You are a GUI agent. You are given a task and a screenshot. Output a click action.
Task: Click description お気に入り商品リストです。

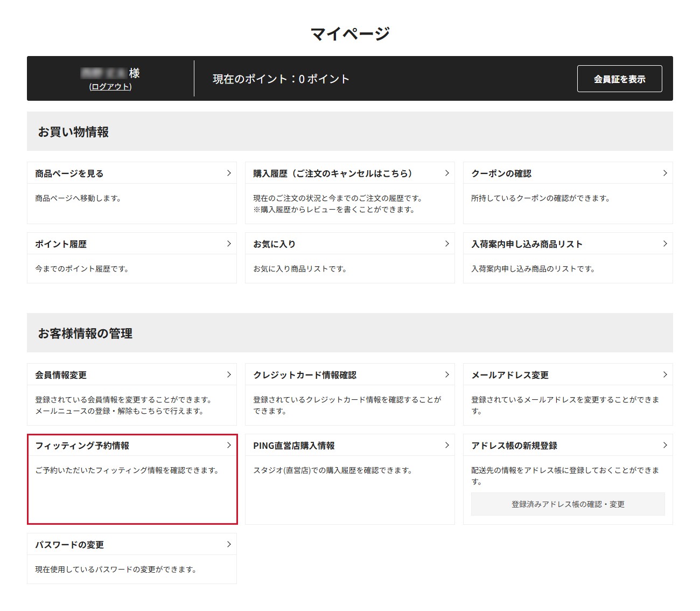click(300, 269)
